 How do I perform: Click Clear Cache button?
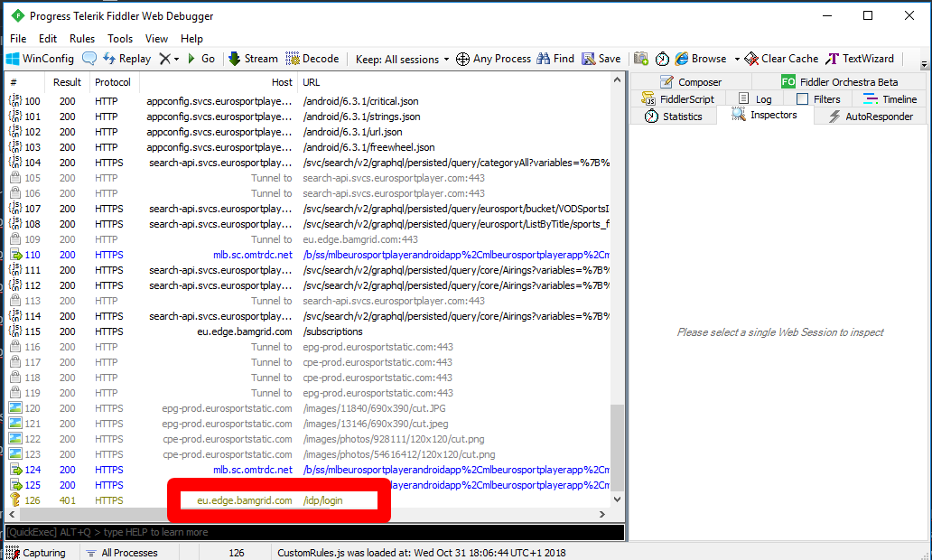click(x=781, y=59)
